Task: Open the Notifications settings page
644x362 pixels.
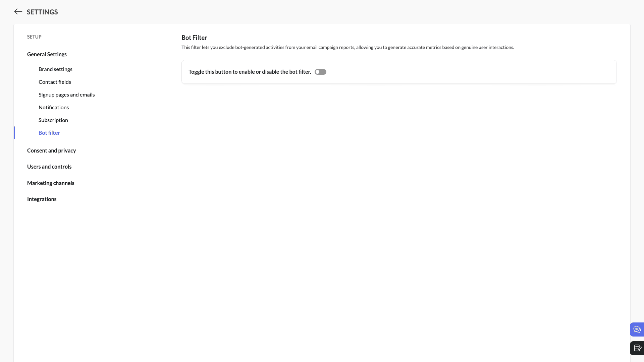Action: pos(54,107)
